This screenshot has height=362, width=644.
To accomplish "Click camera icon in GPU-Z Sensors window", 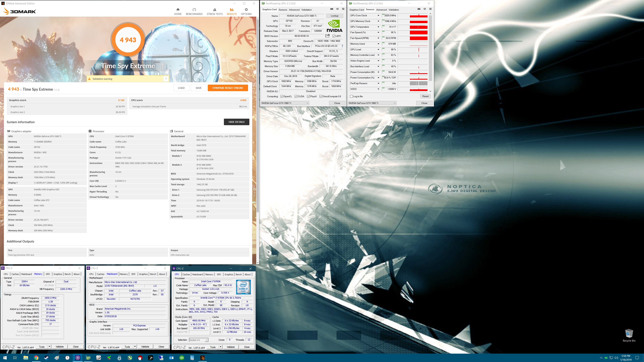I will [419, 9].
